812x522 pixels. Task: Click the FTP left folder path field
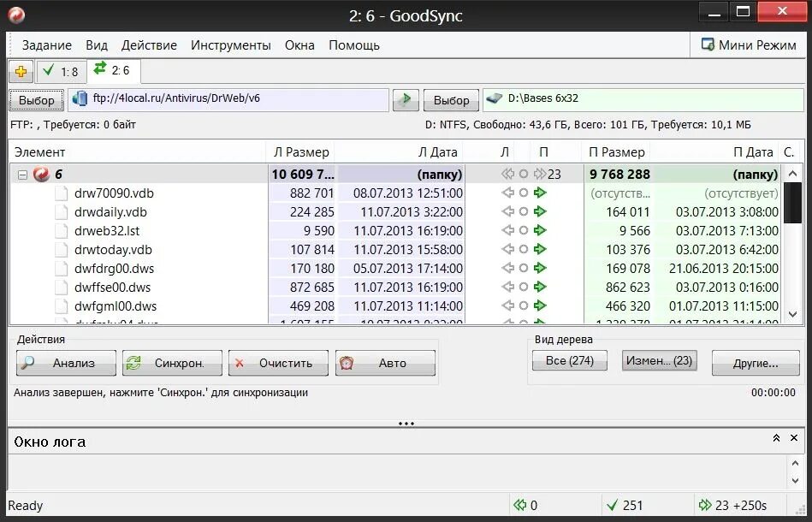pos(228,100)
